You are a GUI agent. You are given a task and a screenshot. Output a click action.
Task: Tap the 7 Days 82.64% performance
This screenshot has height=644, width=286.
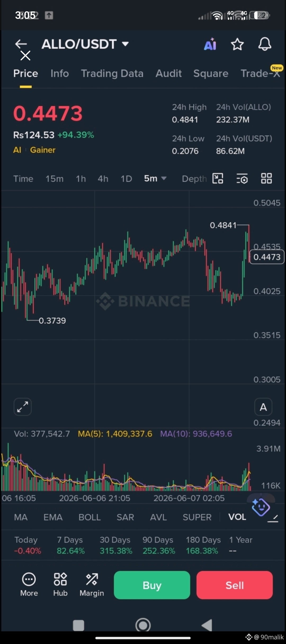70,545
